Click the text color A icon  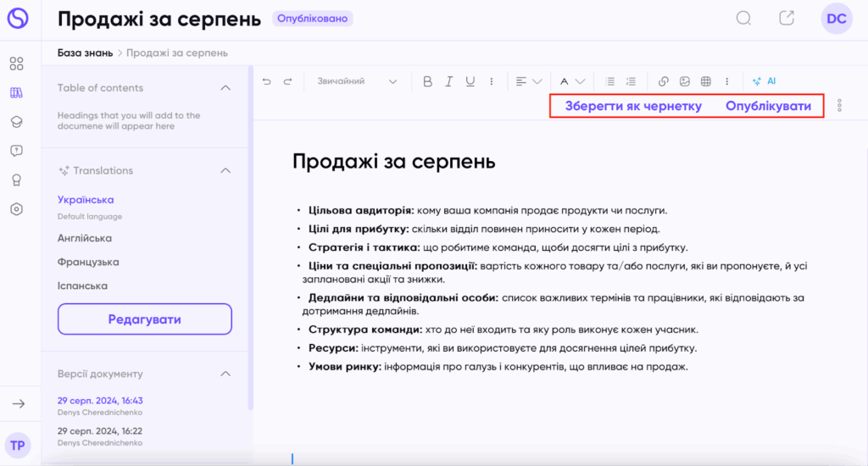[x=564, y=81]
